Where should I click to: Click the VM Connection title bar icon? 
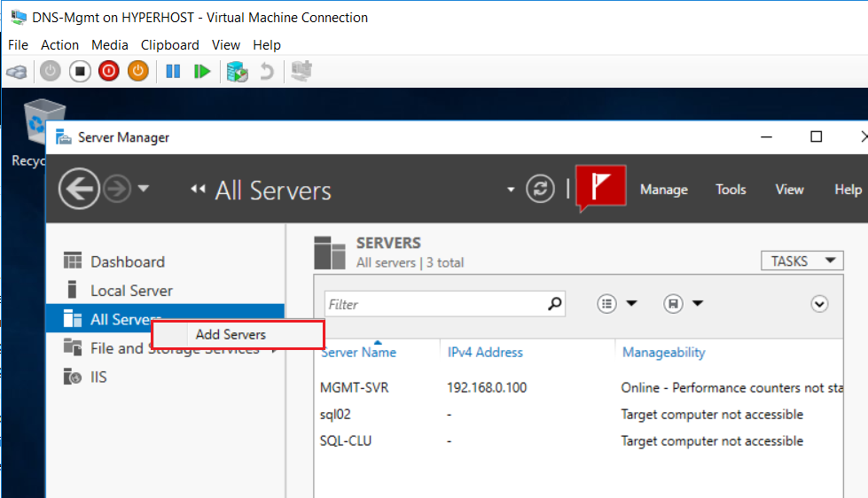(19, 17)
